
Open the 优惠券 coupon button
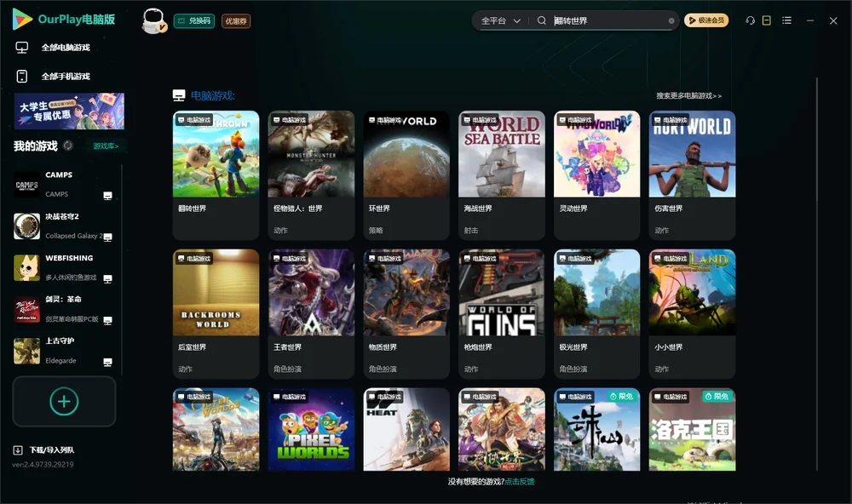(x=236, y=20)
